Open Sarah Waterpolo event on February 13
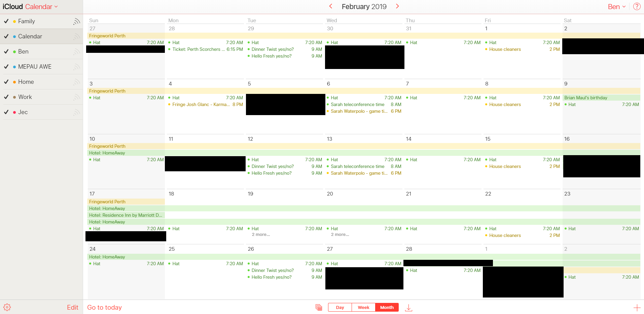The height and width of the screenshot is (314, 644). pyautogui.click(x=364, y=173)
